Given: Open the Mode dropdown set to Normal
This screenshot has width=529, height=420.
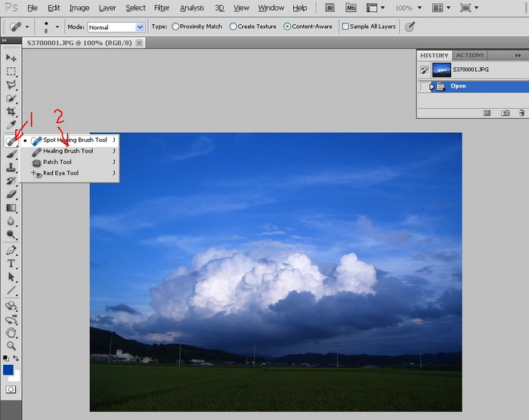Looking at the screenshot, I should [x=116, y=27].
